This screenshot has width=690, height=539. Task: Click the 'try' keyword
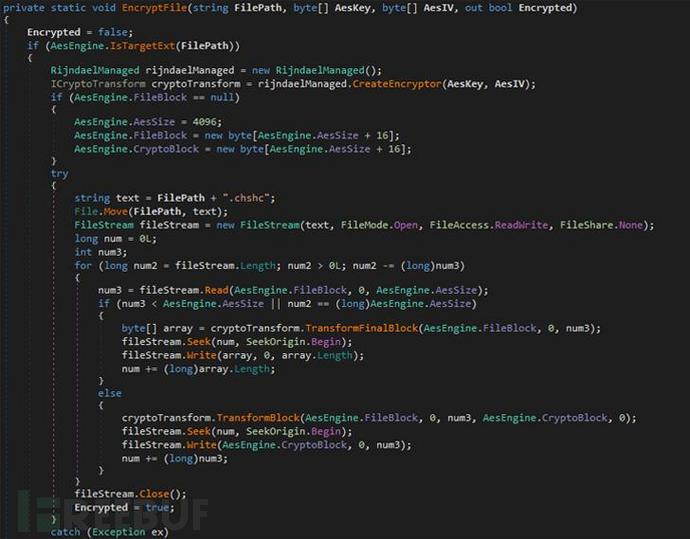point(59,174)
